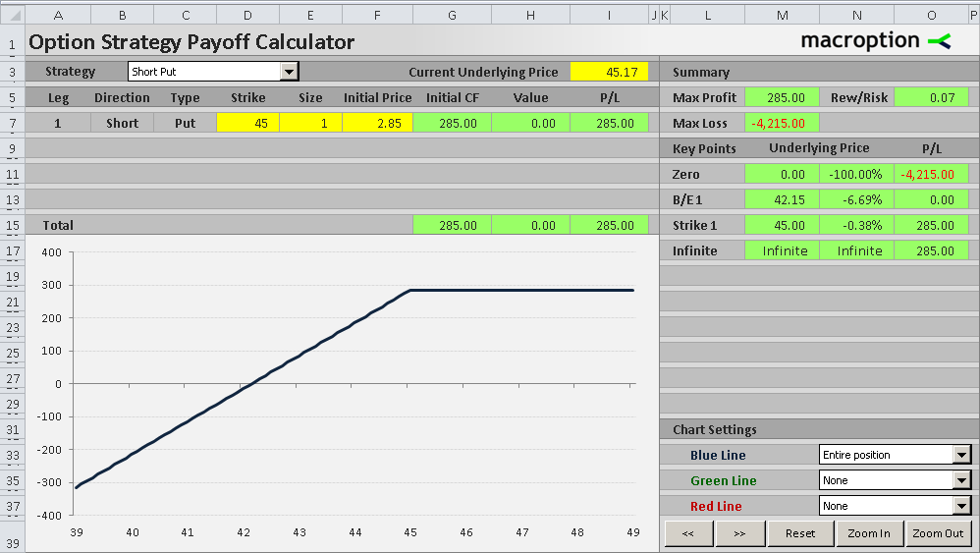Click the macroption logo
This screenshot has height=553, width=980.
click(x=876, y=41)
